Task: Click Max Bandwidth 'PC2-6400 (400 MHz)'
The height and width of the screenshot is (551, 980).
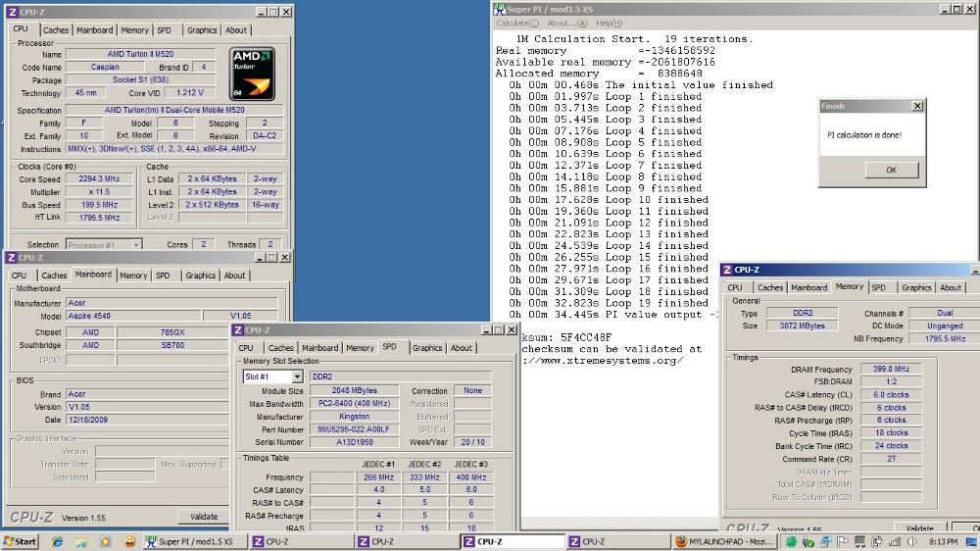Action: pyautogui.click(x=354, y=403)
